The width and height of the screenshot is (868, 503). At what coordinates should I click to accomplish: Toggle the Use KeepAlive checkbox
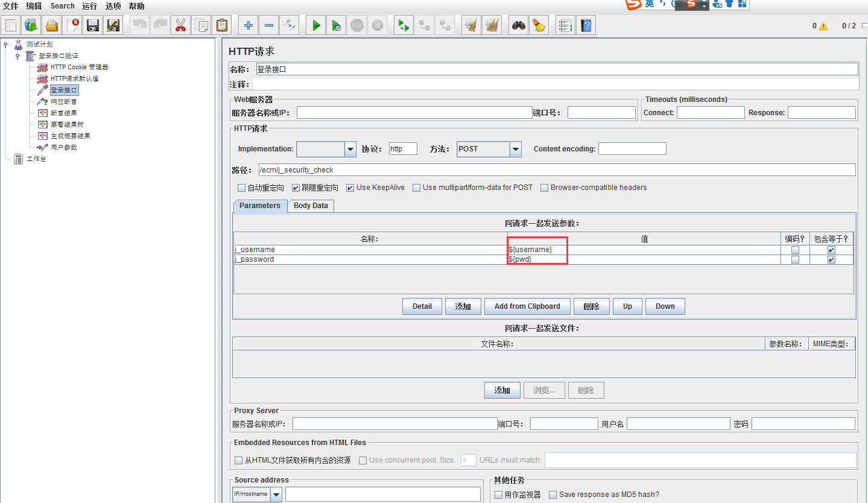(x=350, y=188)
